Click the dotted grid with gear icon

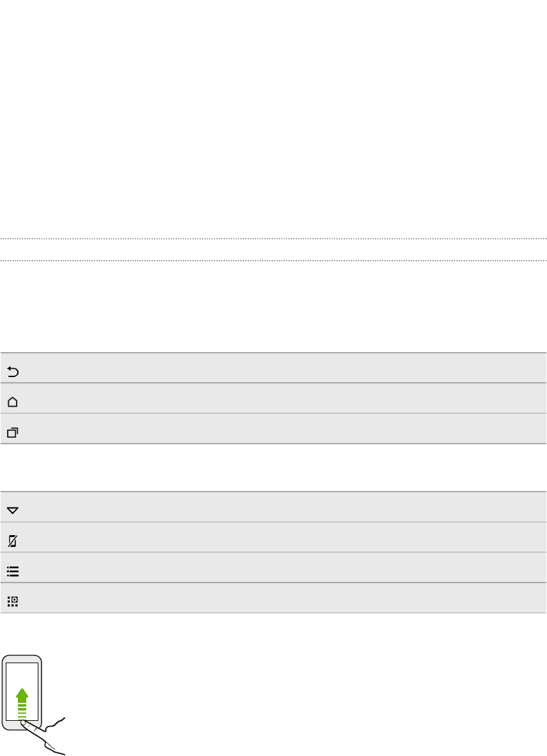(13, 601)
